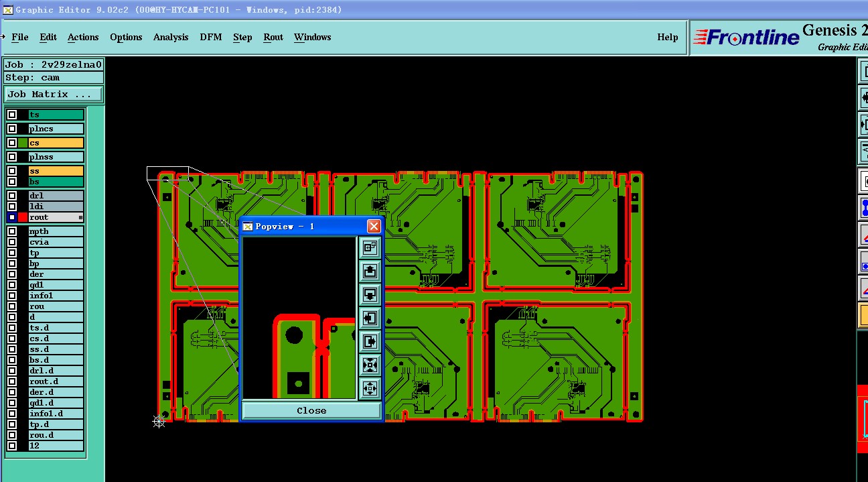
Task: Select the rou layer name
Action: point(56,306)
